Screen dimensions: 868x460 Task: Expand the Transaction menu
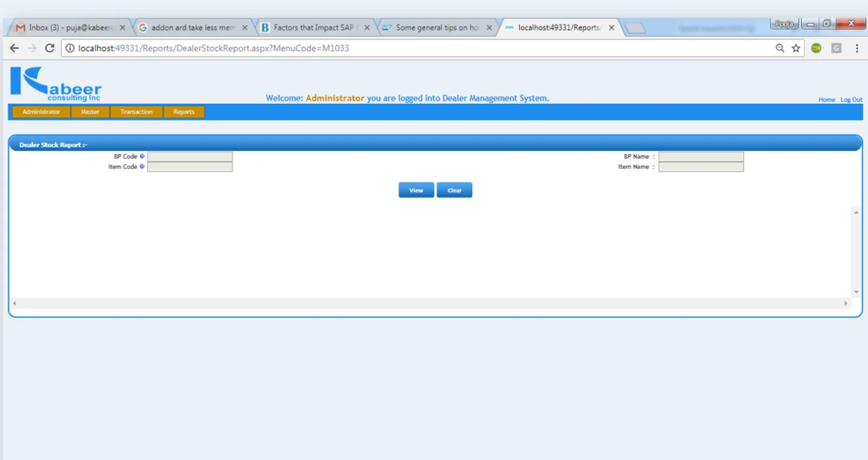tap(136, 112)
